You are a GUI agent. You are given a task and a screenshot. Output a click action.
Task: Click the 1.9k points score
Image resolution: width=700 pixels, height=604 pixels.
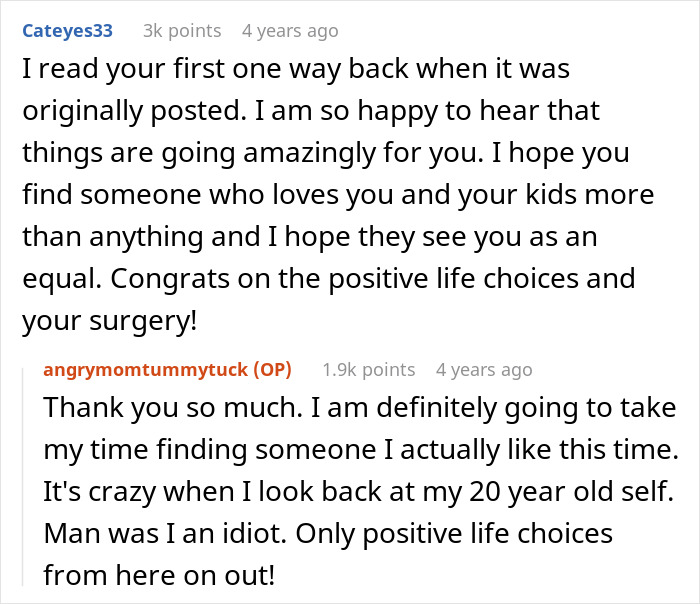368,370
